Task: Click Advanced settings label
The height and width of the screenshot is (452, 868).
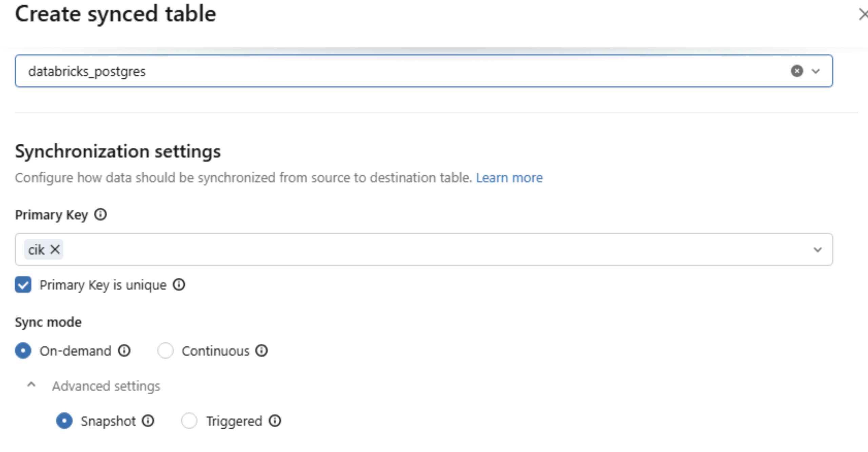Action: [106, 386]
